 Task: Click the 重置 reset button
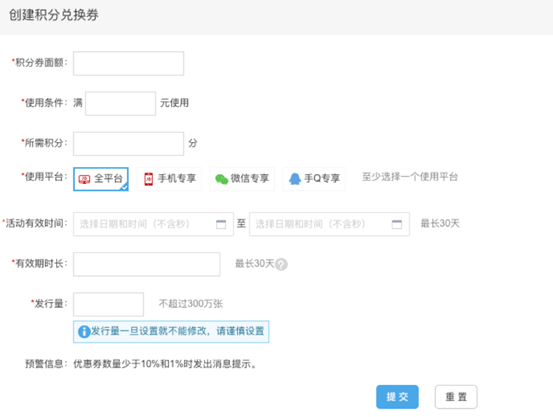click(456, 397)
